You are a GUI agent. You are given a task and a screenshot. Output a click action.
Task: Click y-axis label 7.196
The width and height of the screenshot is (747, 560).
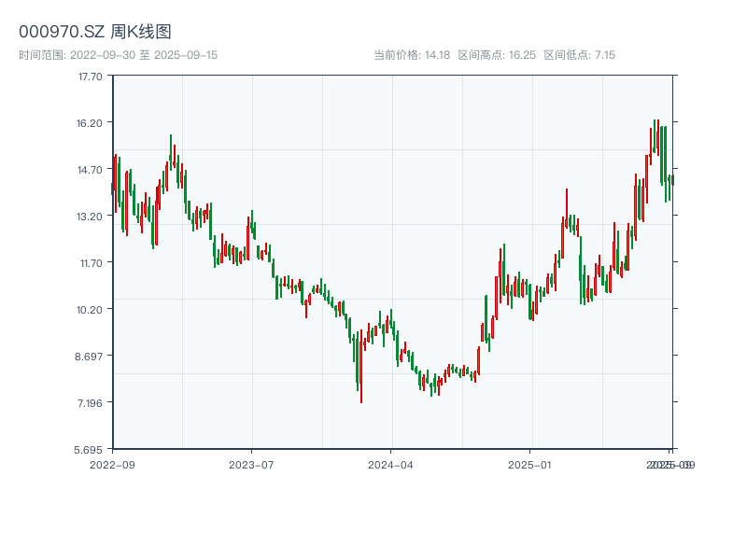[90, 403]
